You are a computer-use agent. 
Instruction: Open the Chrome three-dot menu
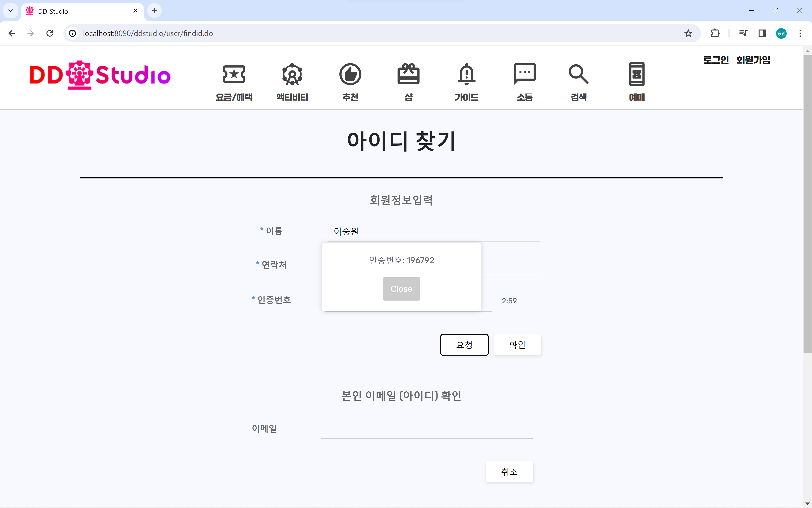[x=800, y=33]
